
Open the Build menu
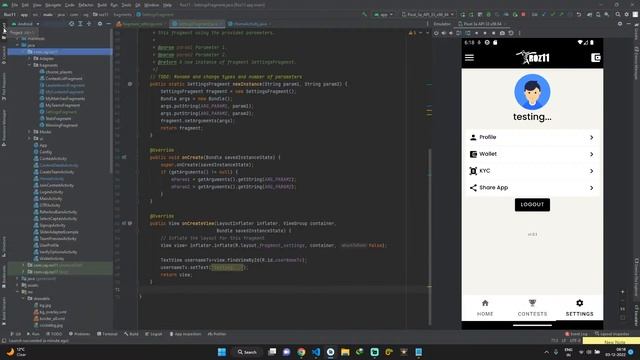coord(102,5)
